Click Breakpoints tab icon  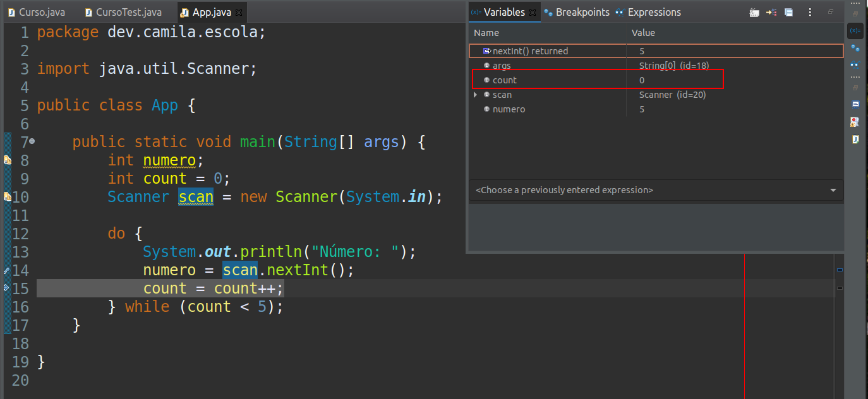click(548, 13)
